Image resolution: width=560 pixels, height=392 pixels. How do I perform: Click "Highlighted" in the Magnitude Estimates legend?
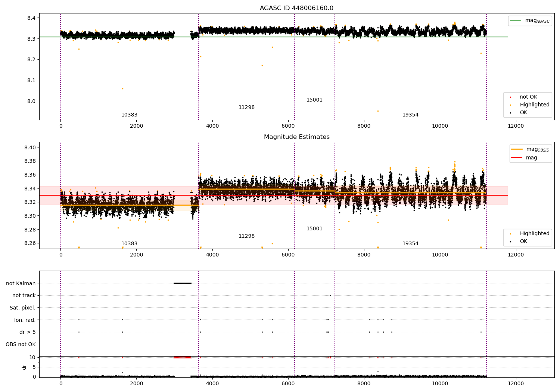tap(534, 234)
